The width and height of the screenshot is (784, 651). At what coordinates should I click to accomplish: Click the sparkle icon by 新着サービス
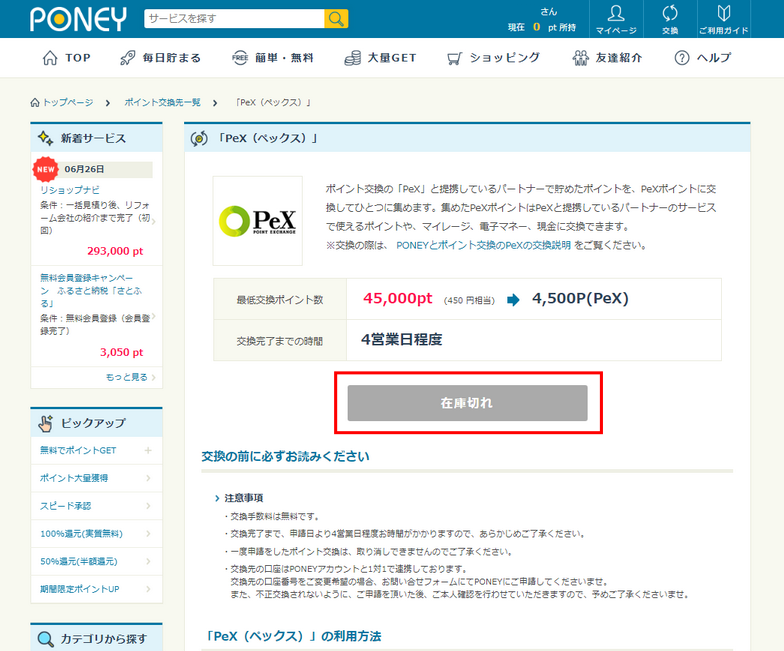tap(46, 138)
